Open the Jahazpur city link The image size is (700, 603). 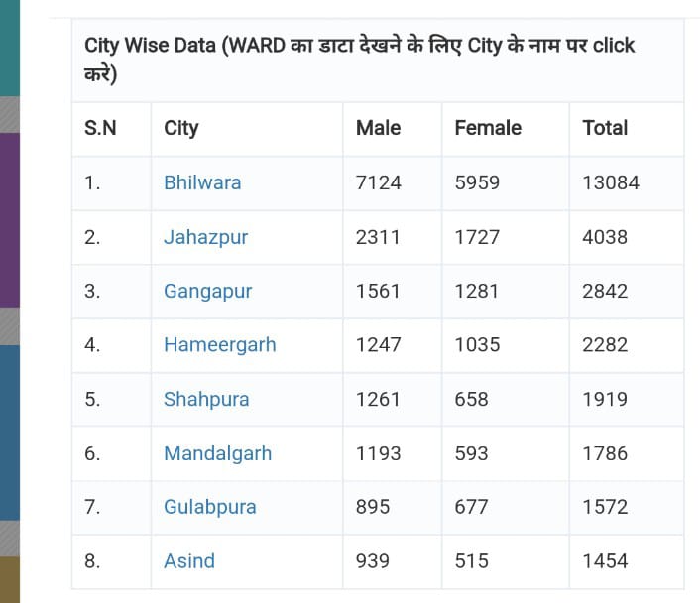(205, 237)
